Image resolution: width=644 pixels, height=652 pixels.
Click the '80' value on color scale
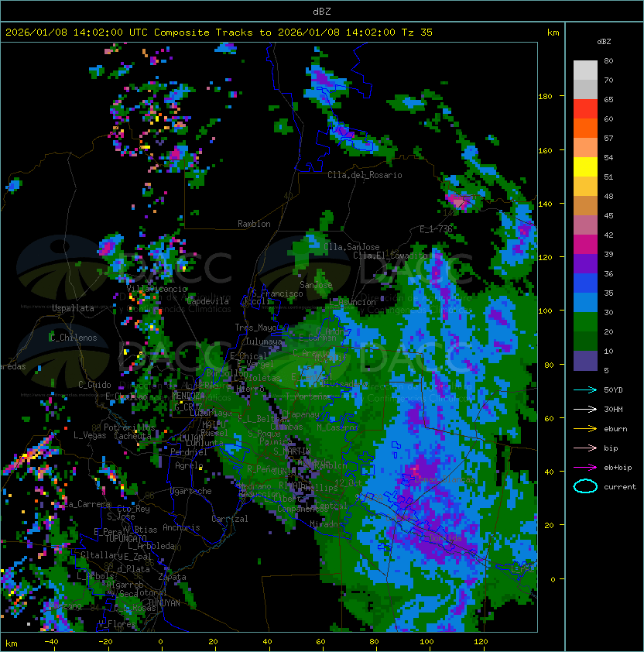608,60
